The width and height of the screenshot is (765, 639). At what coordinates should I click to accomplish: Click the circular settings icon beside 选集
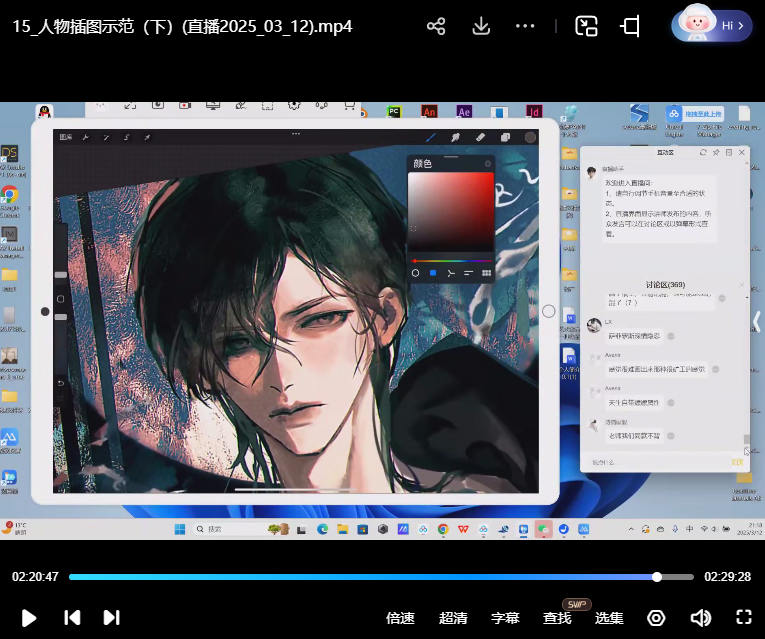(x=656, y=618)
